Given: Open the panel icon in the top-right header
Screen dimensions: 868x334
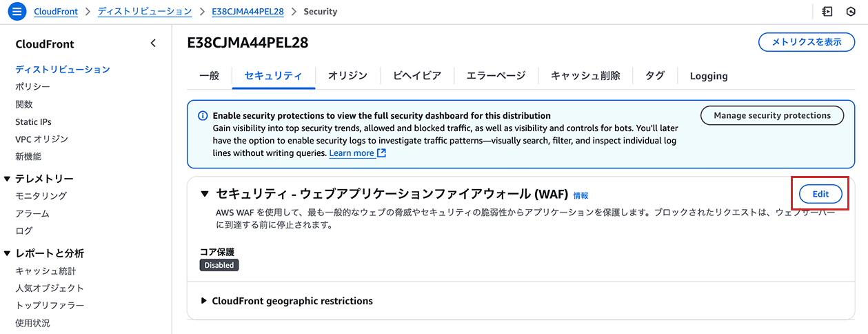Looking at the screenshot, I should (x=827, y=12).
